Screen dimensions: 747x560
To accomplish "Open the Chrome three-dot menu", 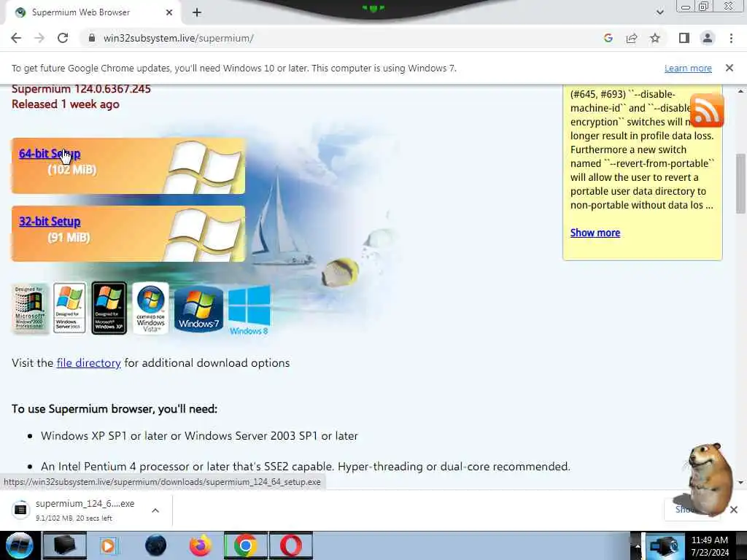I will tap(731, 38).
